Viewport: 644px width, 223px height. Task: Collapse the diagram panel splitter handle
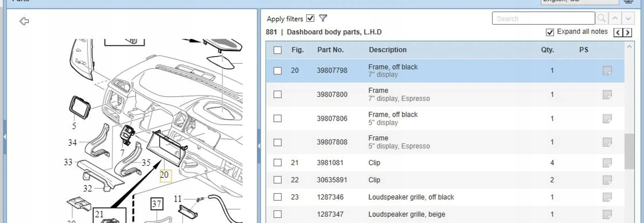pyautogui.click(x=259, y=146)
